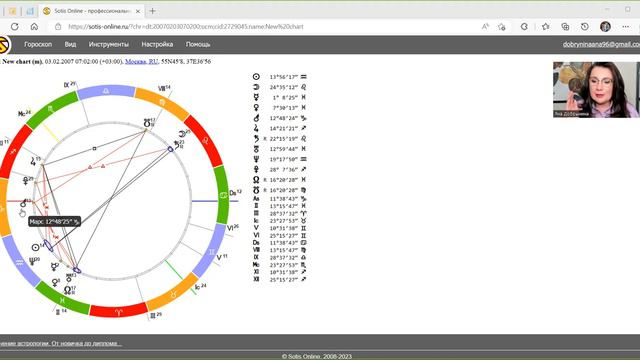Open a new browser tab
The height and width of the screenshot is (360, 640).
[x=153, y=11]
